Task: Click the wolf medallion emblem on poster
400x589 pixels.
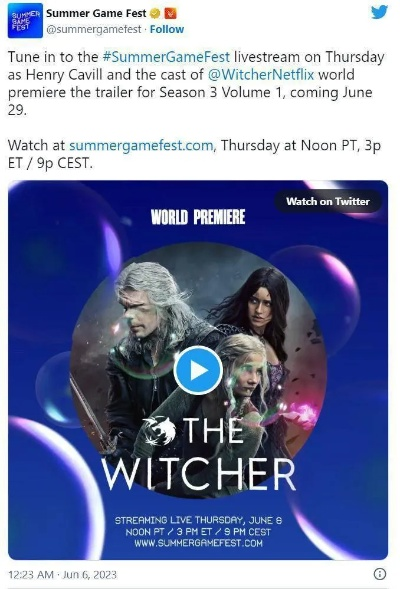Action: (159, 431)
